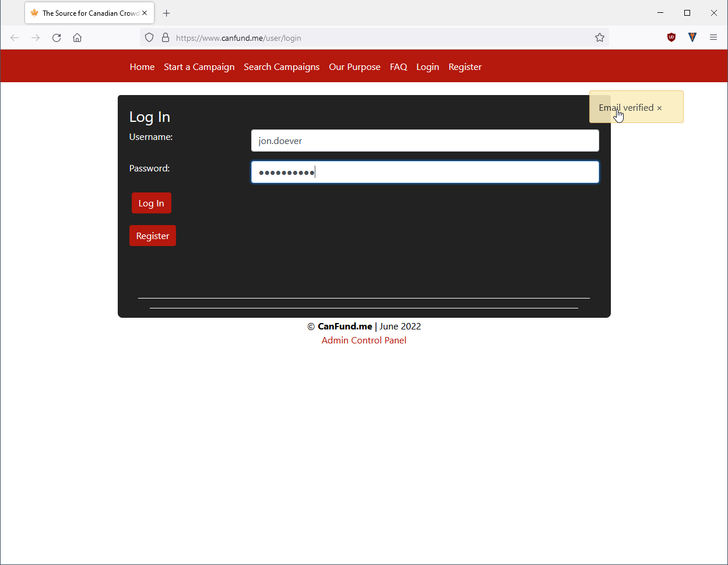Reload the current page
The image size is (728, 565).
(57, 38)
